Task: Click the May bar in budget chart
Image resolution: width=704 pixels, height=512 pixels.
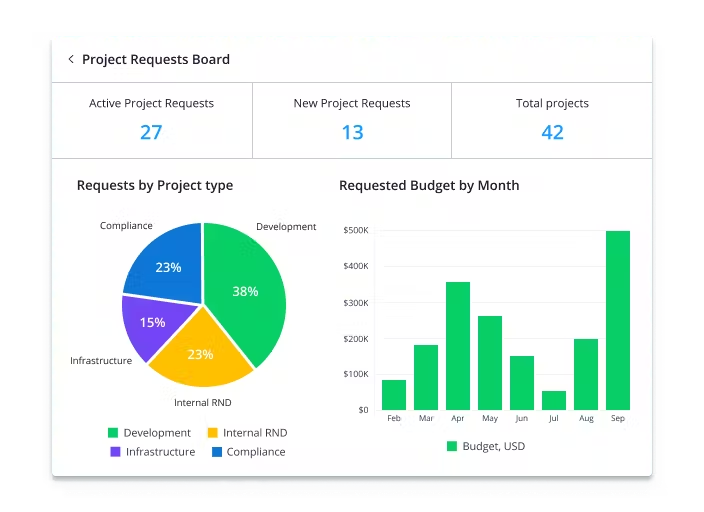Action: click(490, 362)
